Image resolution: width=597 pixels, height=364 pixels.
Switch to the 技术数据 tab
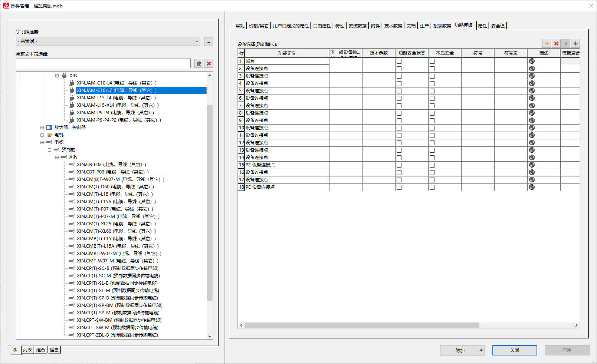393,26
